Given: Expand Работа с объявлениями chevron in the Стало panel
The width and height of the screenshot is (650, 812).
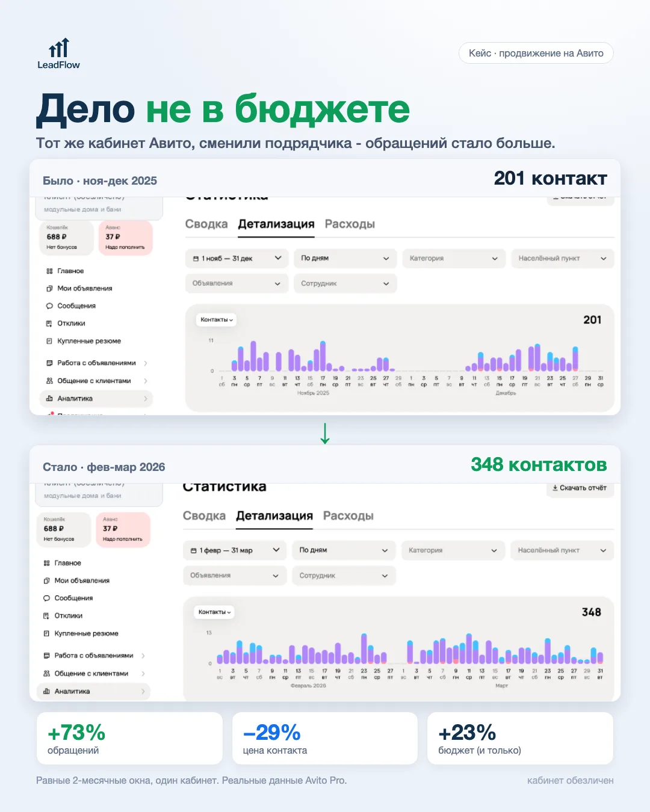Looking at the screenshot, I should click(x=143, y=656).
